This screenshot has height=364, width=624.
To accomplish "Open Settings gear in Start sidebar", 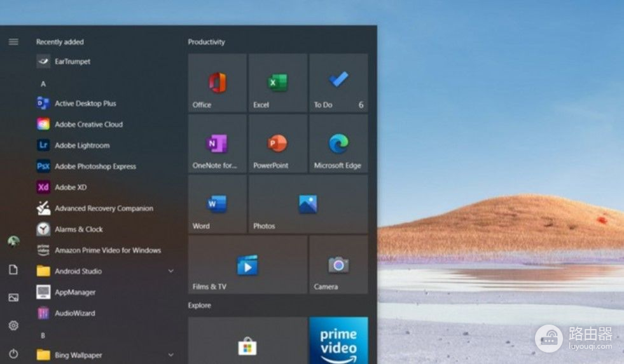I will [13, 325].
